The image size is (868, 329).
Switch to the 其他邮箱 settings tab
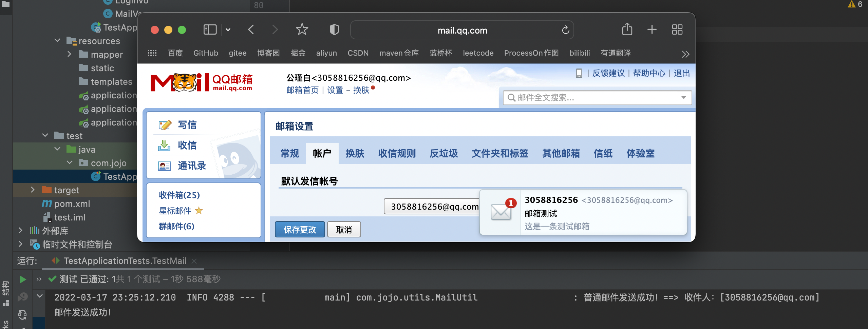561,154
